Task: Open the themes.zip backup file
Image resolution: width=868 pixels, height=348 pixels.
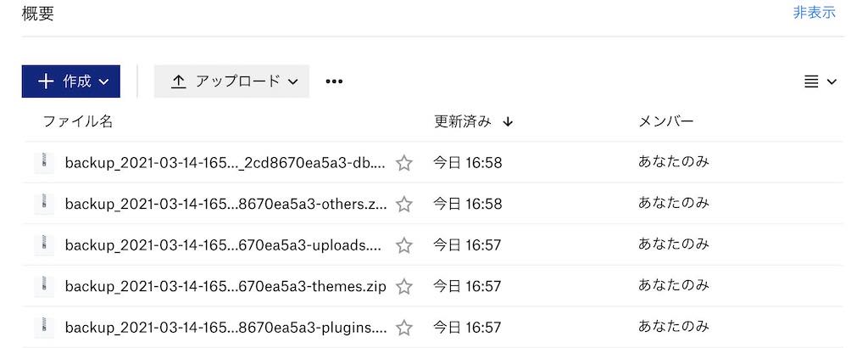Action: pyautogui.click(x=225, y=287)
